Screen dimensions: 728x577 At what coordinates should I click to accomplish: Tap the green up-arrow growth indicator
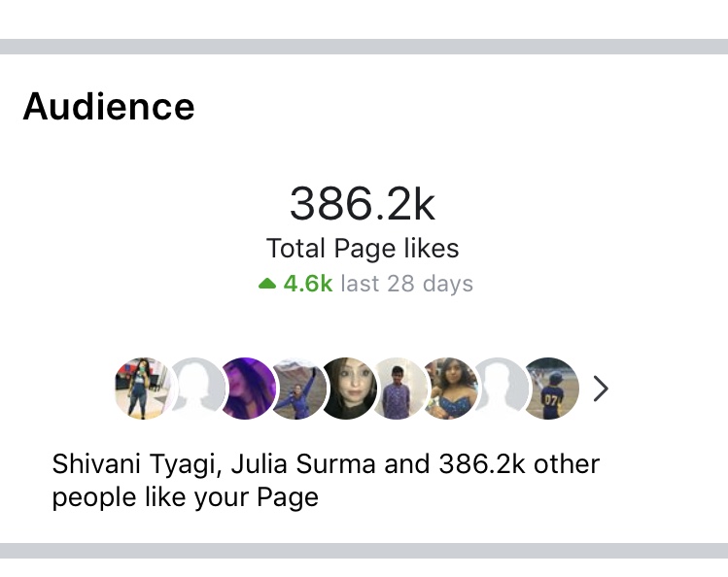pyautogui.click(x=267, y=283)
